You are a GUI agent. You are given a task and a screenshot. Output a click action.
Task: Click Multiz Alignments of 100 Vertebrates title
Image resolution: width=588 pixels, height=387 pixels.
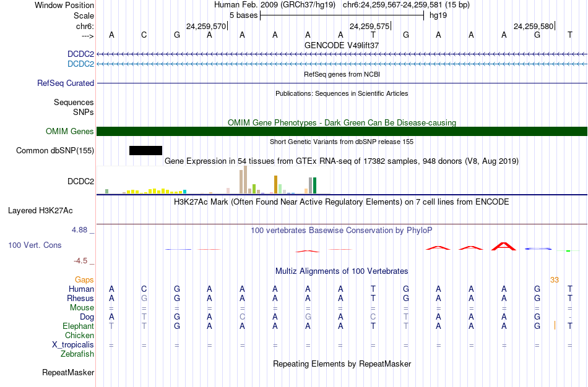342,271
